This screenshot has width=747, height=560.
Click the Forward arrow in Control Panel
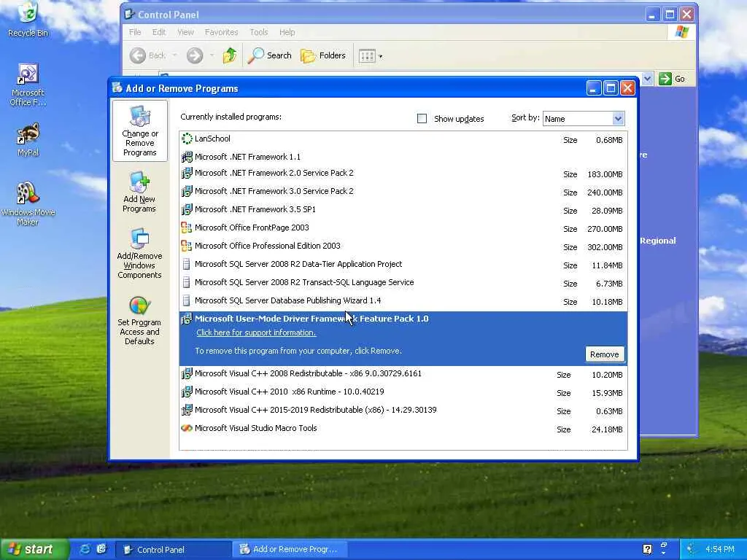194,55
